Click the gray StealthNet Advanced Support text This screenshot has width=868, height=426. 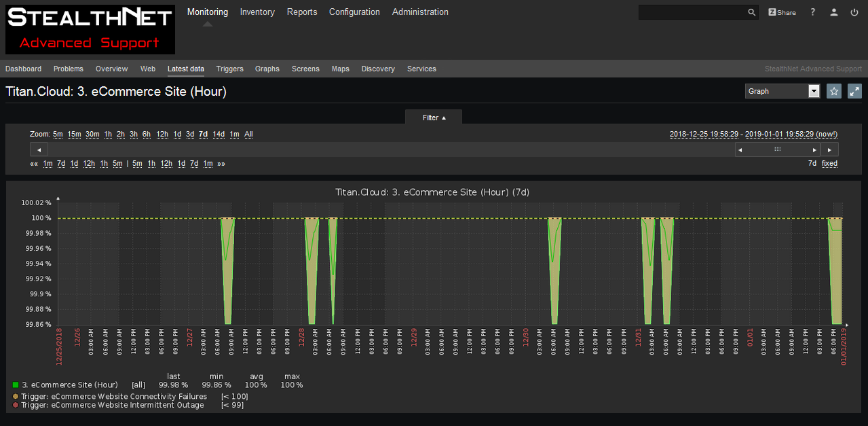813,69
